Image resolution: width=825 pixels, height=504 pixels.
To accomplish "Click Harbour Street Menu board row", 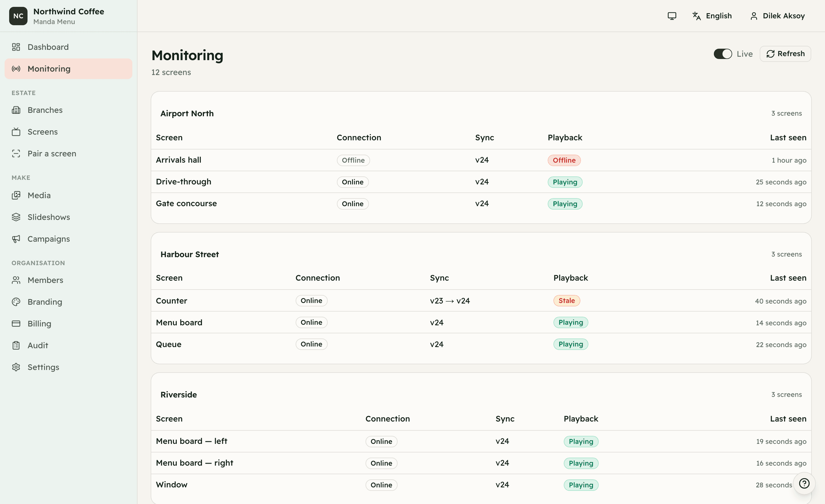I will (x=481, y=323).
